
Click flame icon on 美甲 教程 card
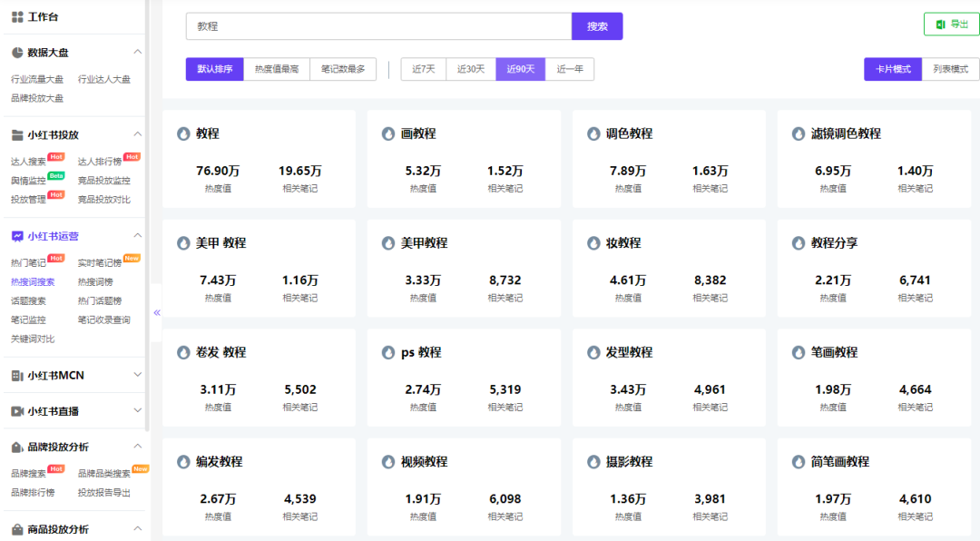click(183, 243)
